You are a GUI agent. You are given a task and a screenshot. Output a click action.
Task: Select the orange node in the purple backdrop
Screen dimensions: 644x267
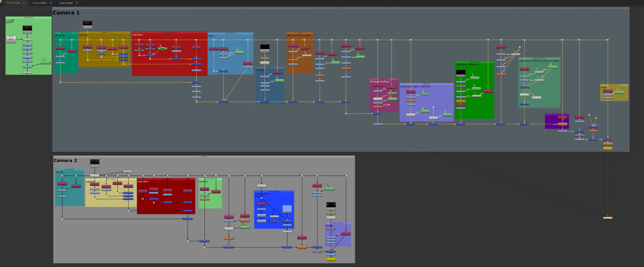tap(562, 124)
